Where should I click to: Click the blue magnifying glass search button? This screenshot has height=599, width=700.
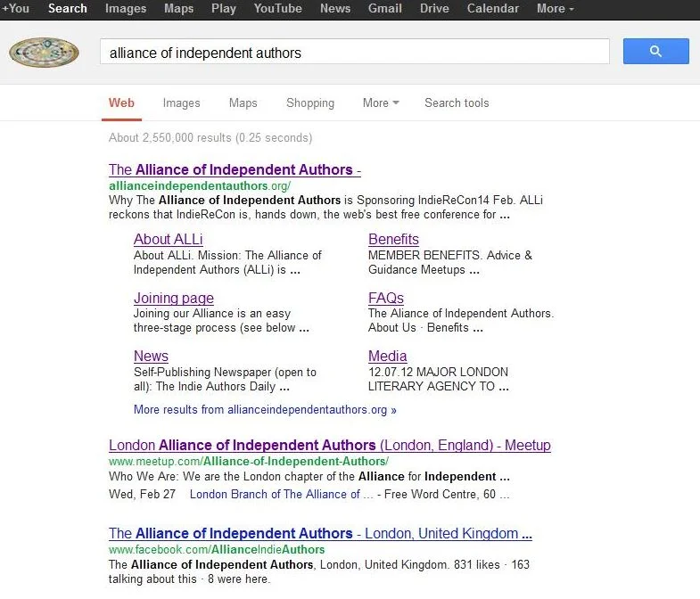click(655, 52)
